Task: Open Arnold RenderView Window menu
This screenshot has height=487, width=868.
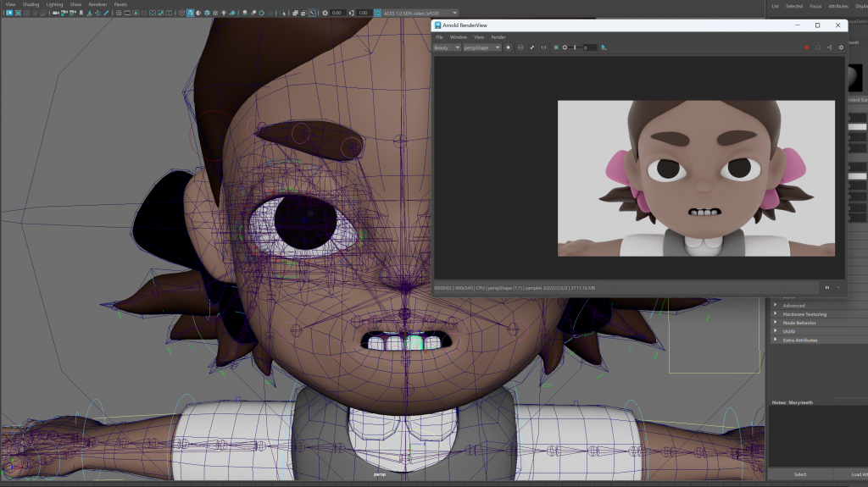Action: click(x=459, y=37)
